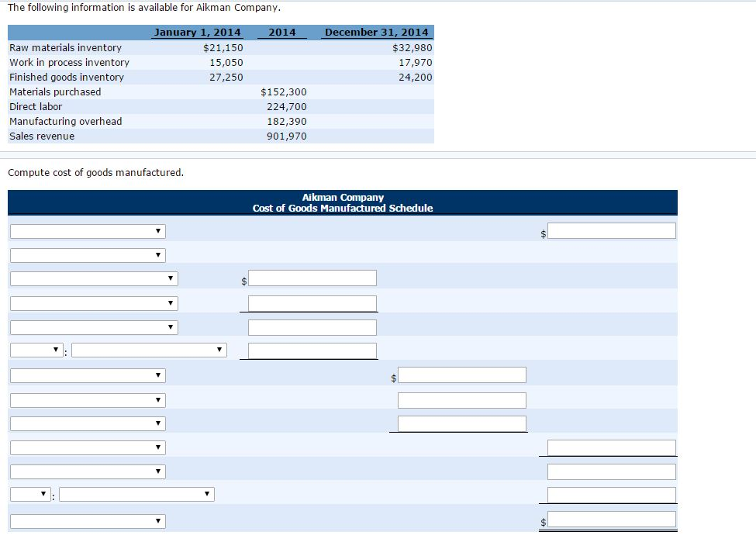
Task: Open the second-row dropdown without an amount field
Action: click(88, 255)
